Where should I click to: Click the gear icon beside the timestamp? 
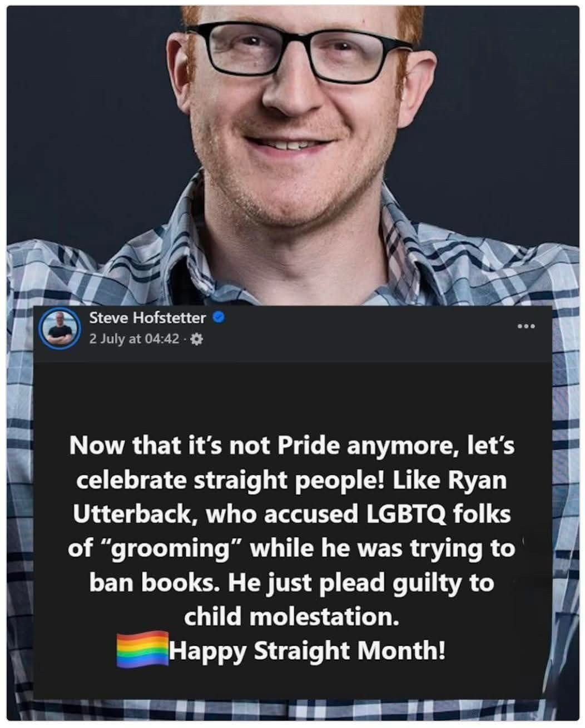[196, 338]
